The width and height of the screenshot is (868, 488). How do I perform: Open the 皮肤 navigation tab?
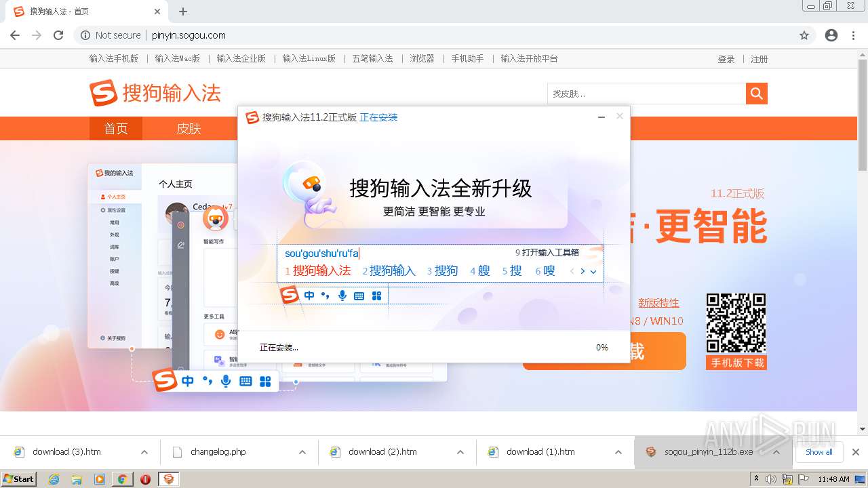[x=189, y=128]
